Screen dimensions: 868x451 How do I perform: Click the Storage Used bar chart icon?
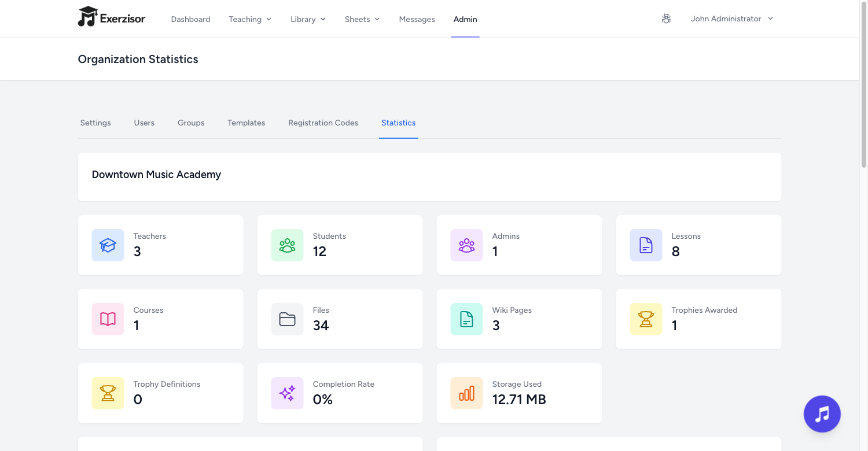tap(466, 393)
